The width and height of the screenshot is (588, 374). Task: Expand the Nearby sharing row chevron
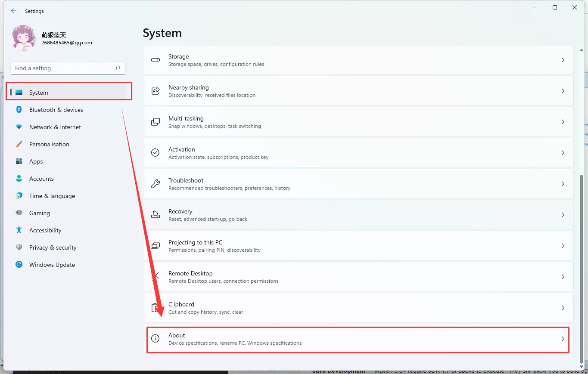point(563,91)
